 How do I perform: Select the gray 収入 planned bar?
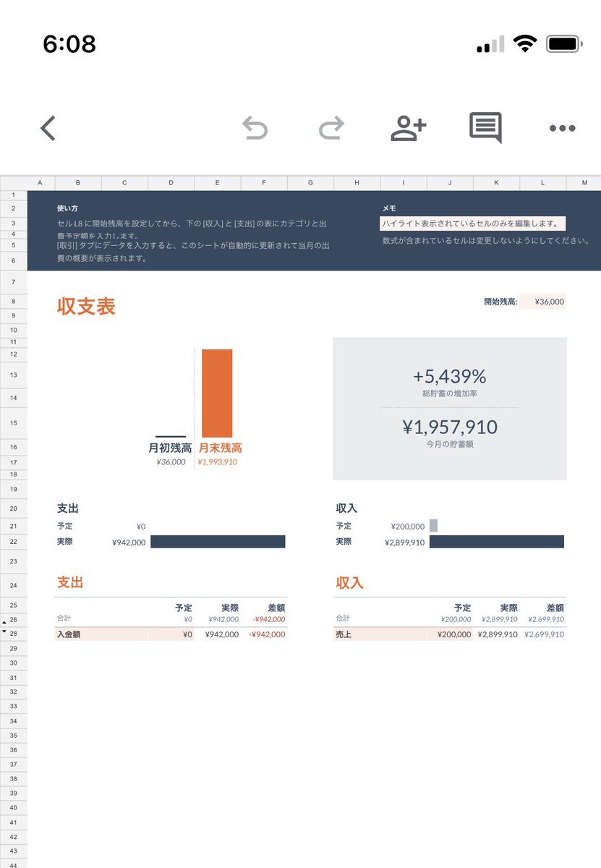click(x=433, y=526)
